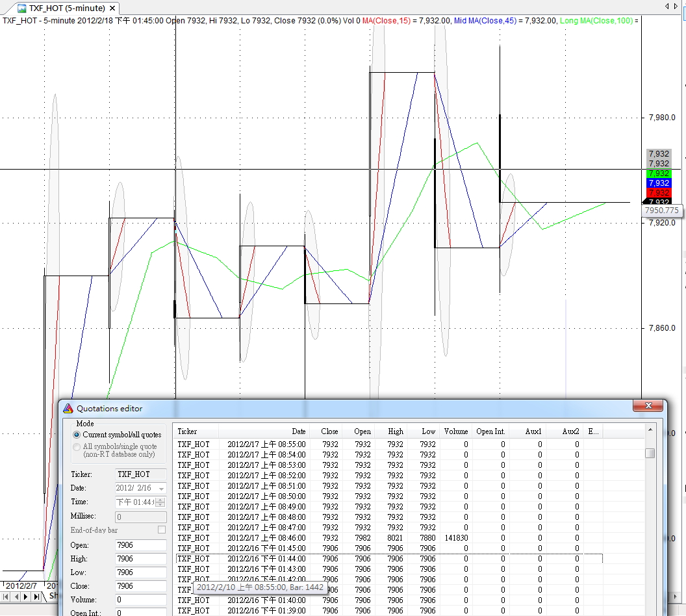Click the Volume column header
The width and height of the screenshot is (686, 616).
[x=456, y=431]
